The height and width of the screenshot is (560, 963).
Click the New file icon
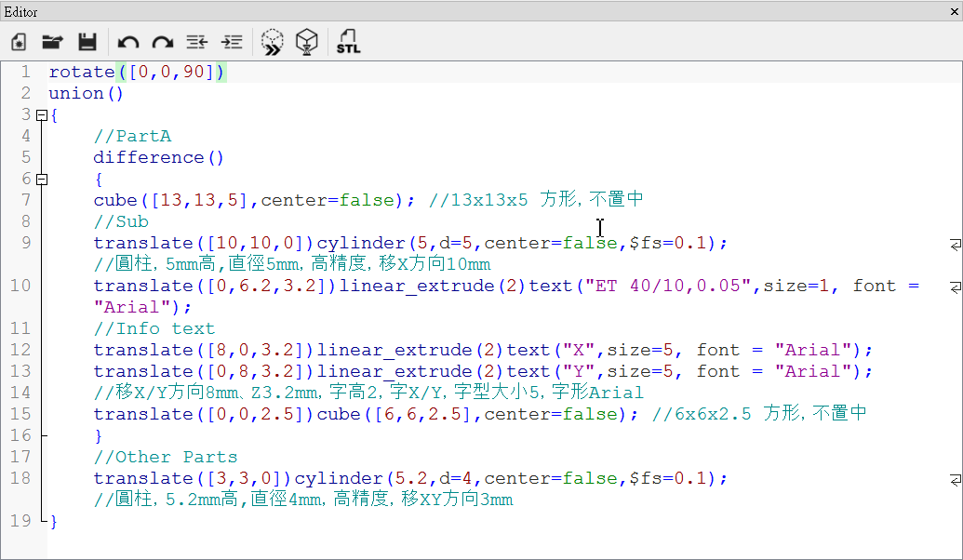[19, 42]
